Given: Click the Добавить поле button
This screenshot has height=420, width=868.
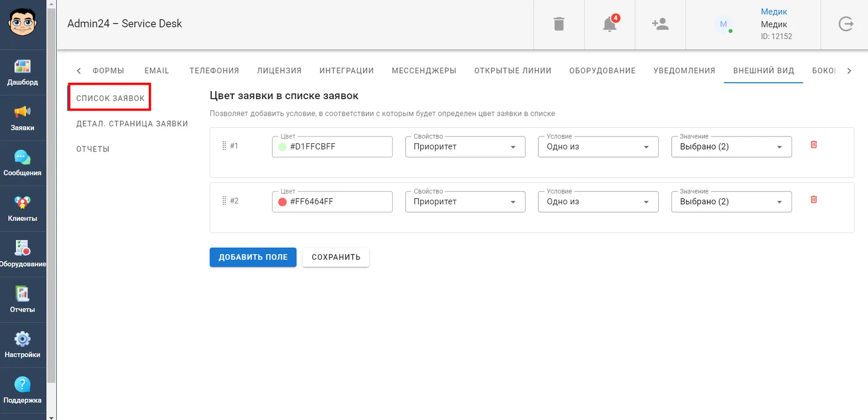Looking at the screenshot, I should pos(253,257).
